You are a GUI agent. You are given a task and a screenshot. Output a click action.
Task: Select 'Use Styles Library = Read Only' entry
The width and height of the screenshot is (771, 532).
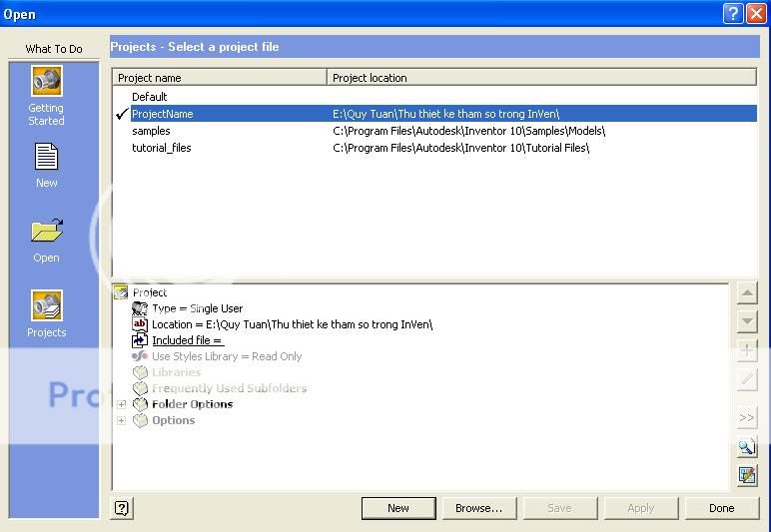click(x=227, y=356)
